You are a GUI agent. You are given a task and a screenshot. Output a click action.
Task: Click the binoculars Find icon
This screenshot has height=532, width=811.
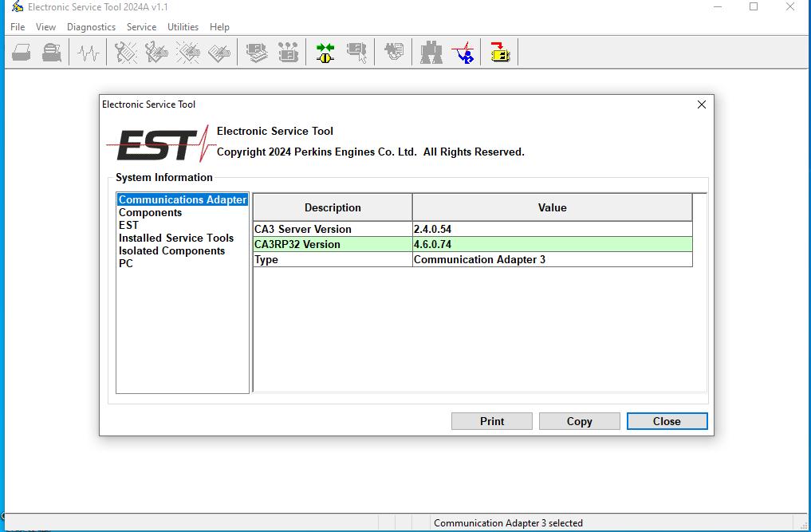[x=431, y=53]
